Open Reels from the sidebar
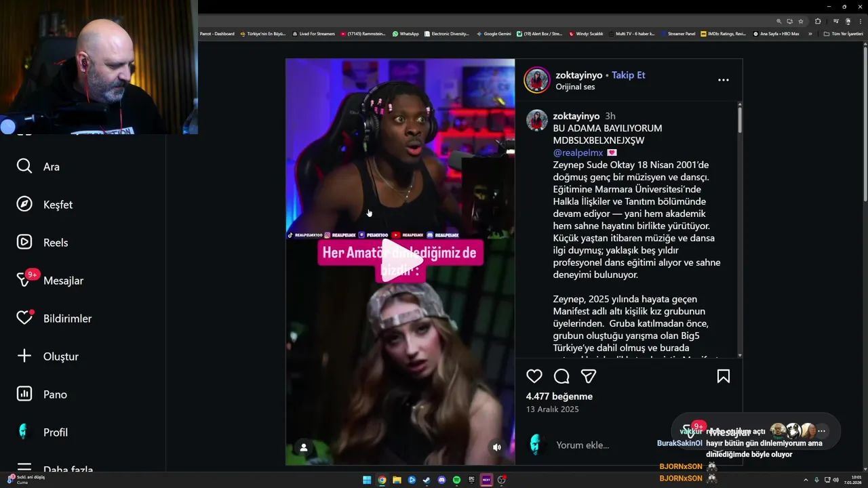 (42, 243)
